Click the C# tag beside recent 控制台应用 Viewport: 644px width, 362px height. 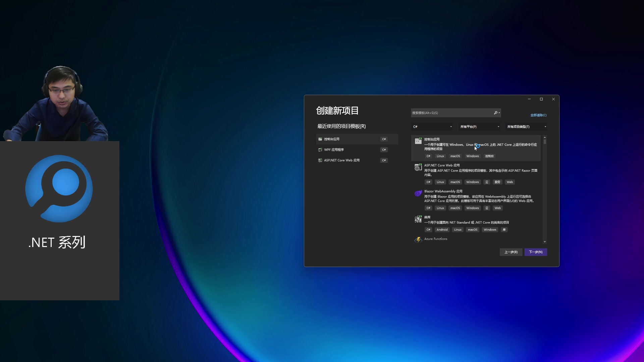tap(384, 139)
